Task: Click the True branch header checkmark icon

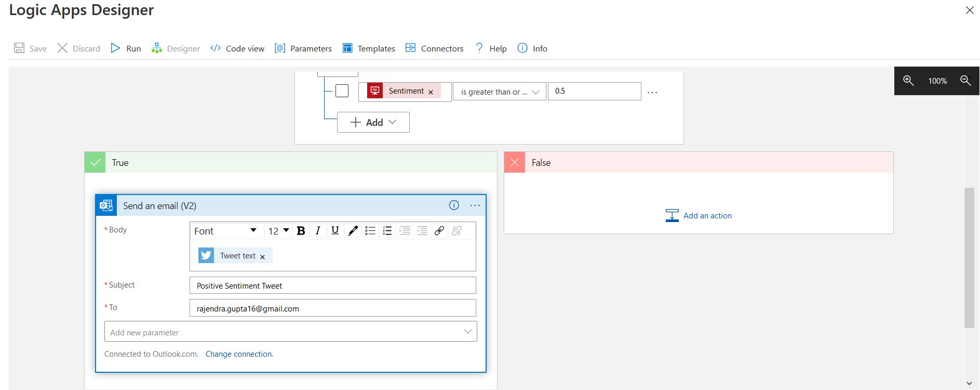Action: [95, 162]
